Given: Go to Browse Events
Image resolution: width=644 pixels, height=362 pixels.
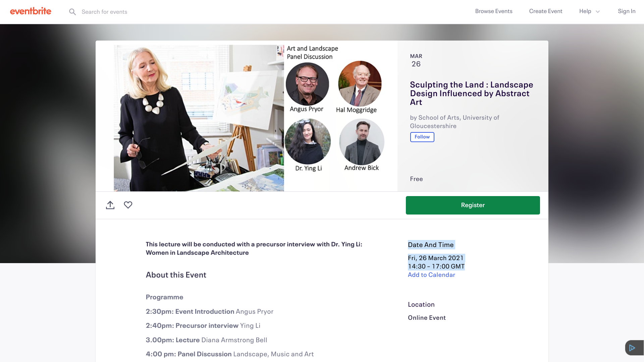Looking at the screenshot, I should (x=494, y=11).
